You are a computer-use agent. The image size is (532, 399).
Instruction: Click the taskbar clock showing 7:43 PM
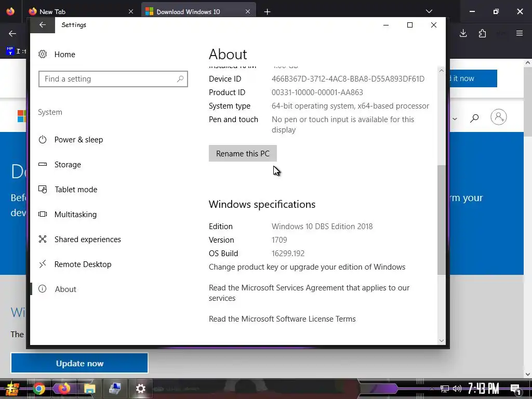(x=484, y=389)
